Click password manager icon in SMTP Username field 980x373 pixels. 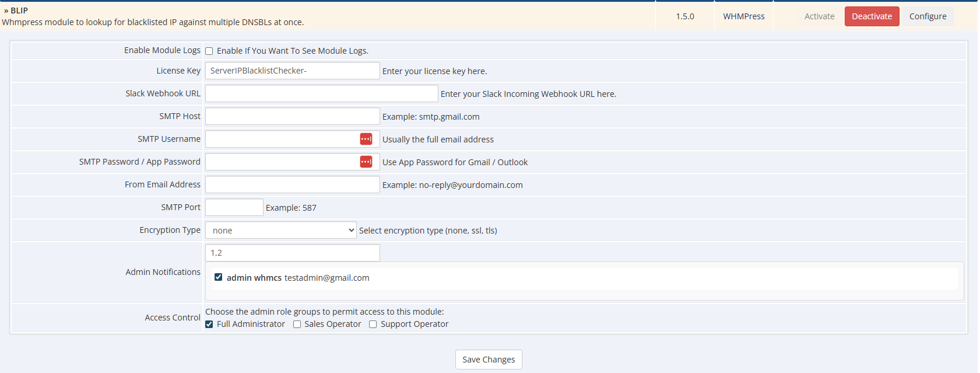click(x=366, y=139)
